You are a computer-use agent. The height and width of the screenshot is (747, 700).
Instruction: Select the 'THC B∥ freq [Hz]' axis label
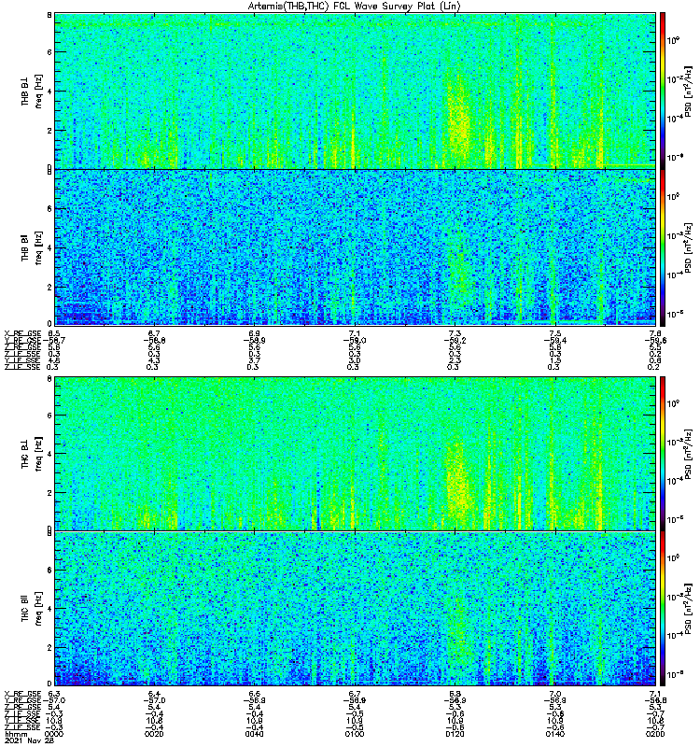pos(32,609)
